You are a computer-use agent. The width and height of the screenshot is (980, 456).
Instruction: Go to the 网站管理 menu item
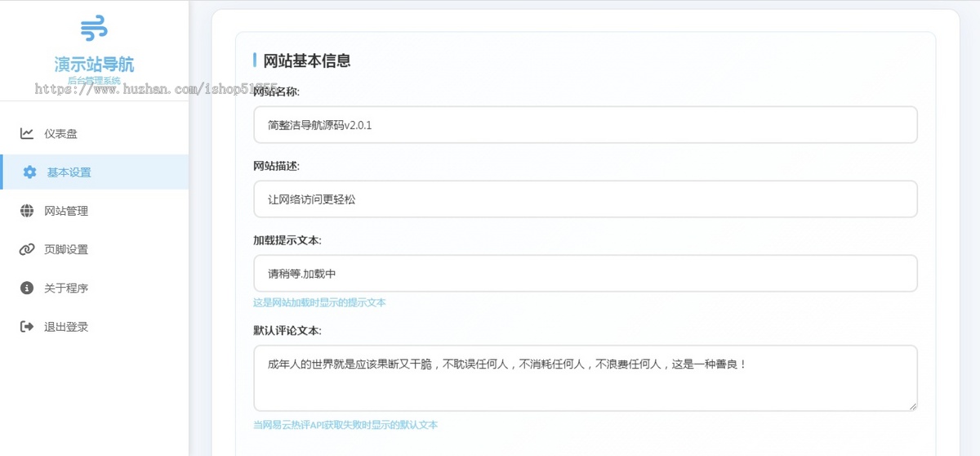pyautogui.click(x=94, y=211)
